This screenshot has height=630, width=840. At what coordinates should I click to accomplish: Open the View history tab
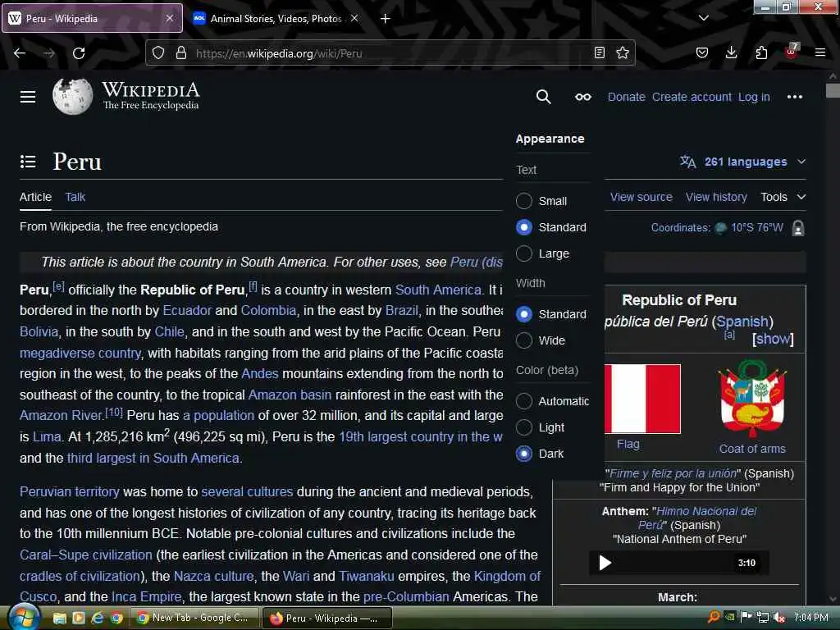click(x=716, y=197)
